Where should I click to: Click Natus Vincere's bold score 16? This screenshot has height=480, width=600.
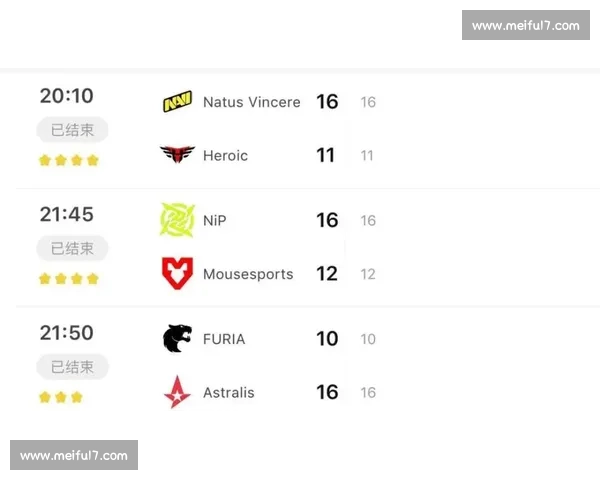click(x=327, y=102)
